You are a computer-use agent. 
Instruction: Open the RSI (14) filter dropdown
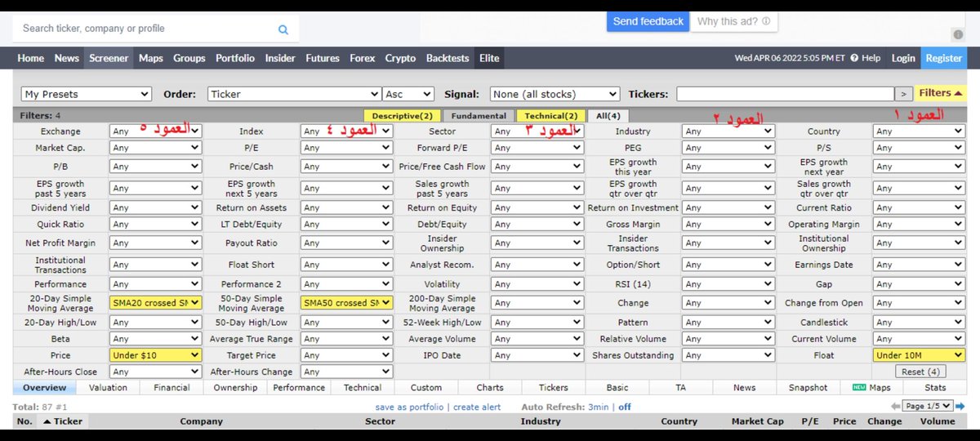pos(728,284)
